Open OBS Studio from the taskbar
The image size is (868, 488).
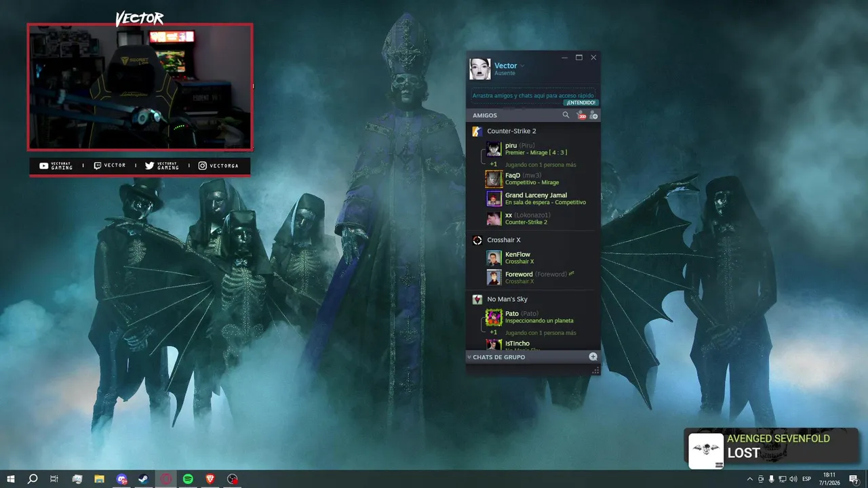tap(233, 479)
